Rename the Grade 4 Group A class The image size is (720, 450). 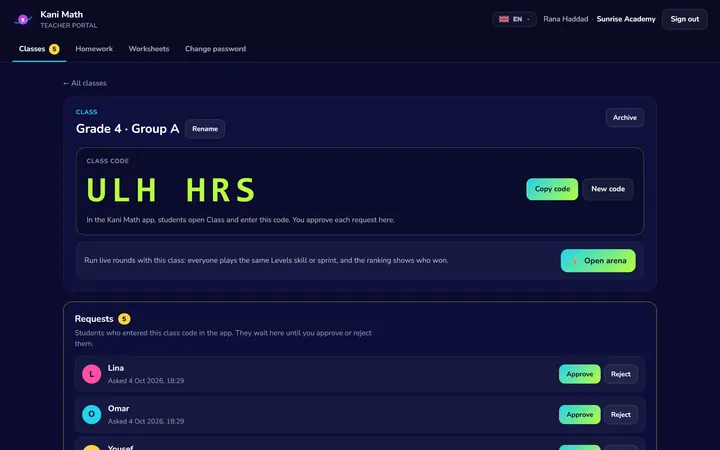205,129
